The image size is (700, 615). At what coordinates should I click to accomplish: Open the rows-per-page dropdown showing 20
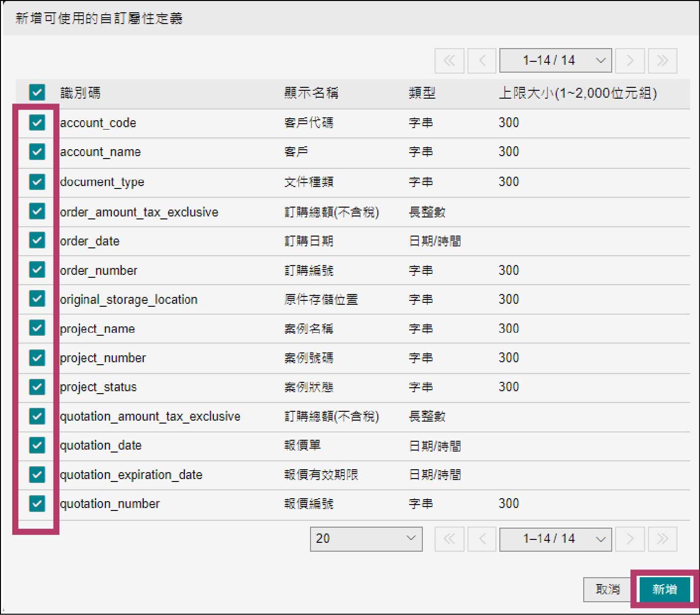pyautogui.click(x=366, y=539)
